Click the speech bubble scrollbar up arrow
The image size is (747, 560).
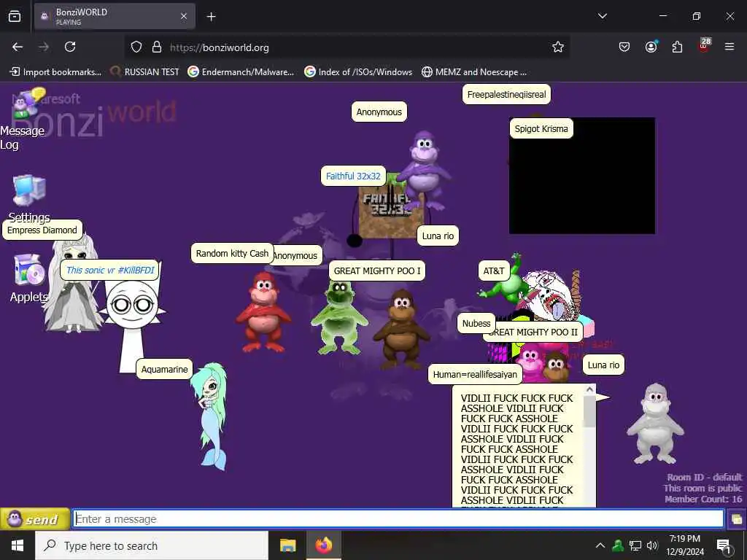tap(589, 389)
